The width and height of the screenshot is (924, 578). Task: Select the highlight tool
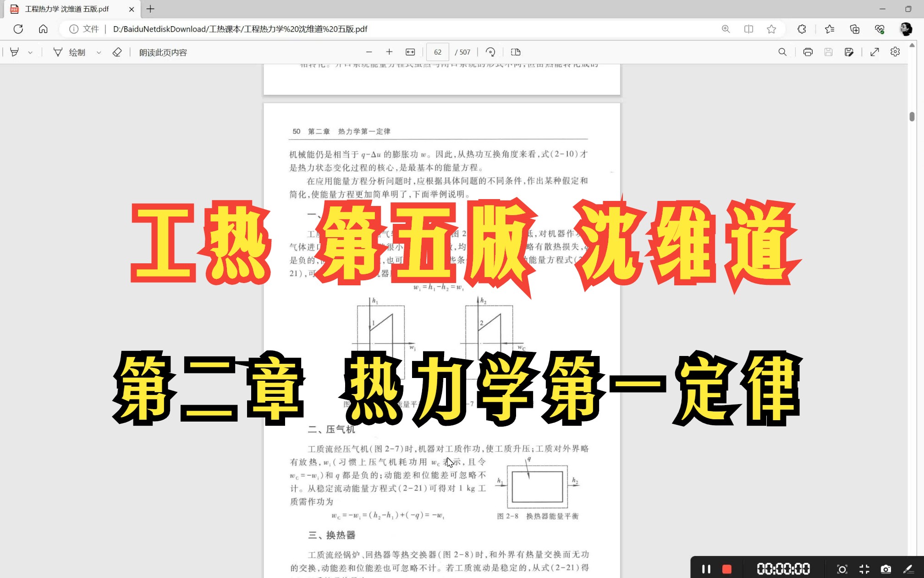coord(14,52)
